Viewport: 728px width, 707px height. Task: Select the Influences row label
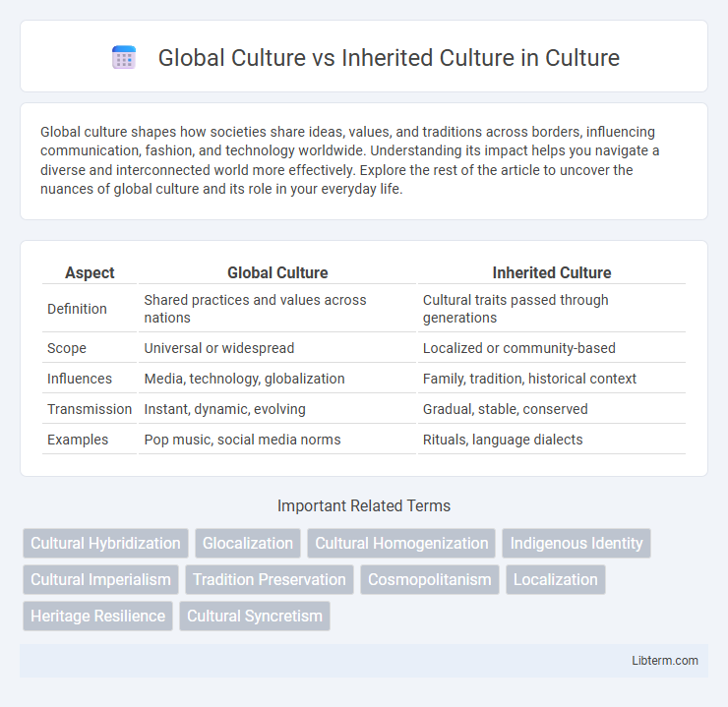pos(80,379)
